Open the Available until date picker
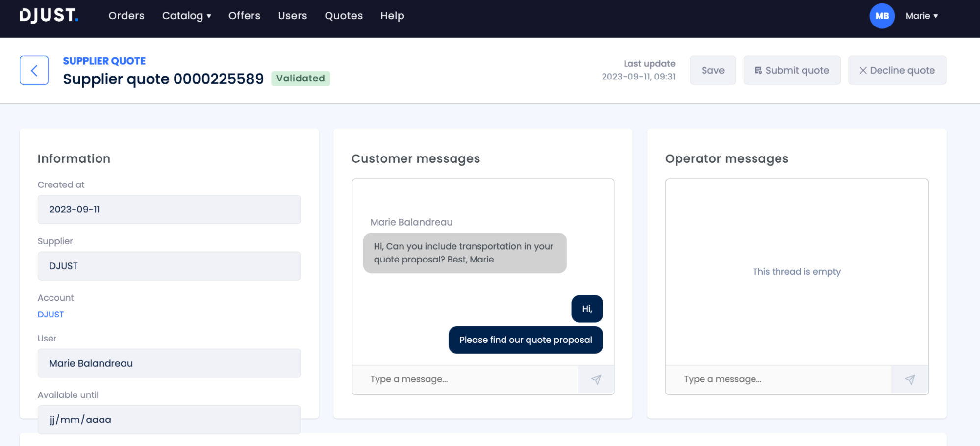This screenshot has height=446, width=980. coord(169,420)
